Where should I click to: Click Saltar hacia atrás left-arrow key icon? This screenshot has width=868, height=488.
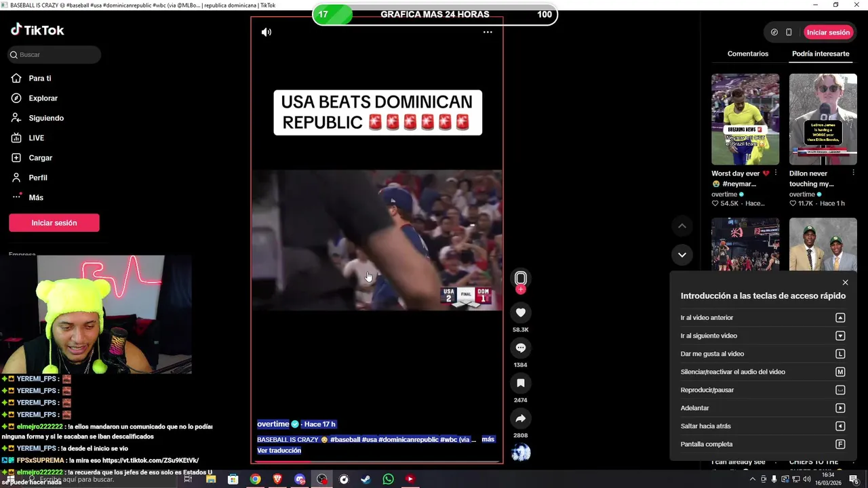[840, 426]
